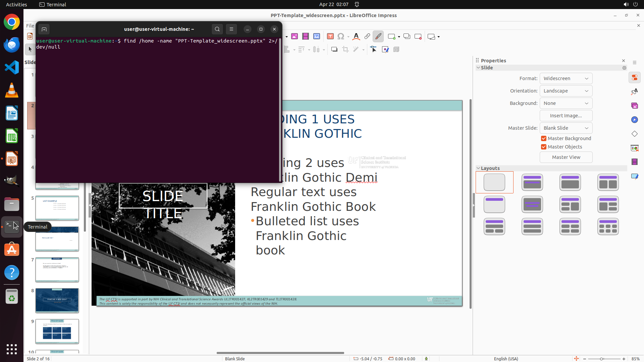Click the Insert Hyperlink icon
The height and width of the screenshot is (362, 644).
(367, 37)
